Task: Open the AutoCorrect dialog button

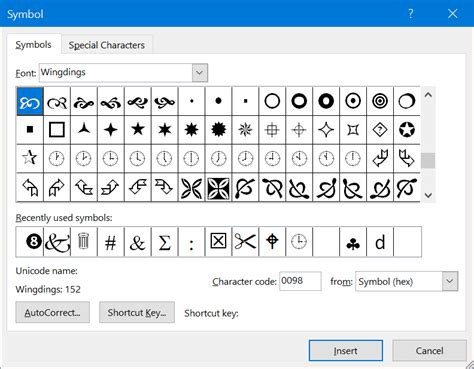Action: (x=53, y=312)
